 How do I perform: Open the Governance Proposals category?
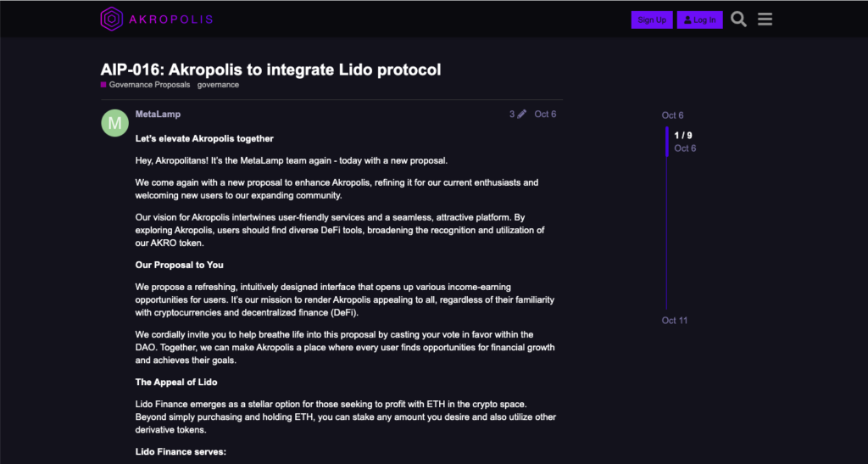[149, 85]
